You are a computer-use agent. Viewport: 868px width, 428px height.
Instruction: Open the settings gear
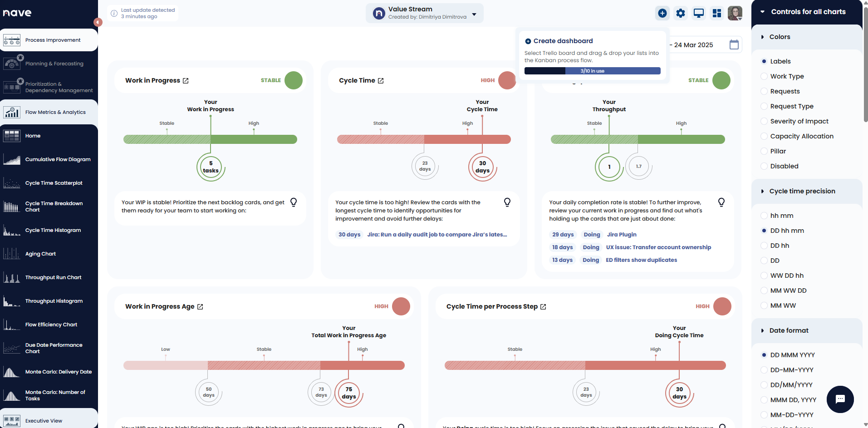(680, 13)
